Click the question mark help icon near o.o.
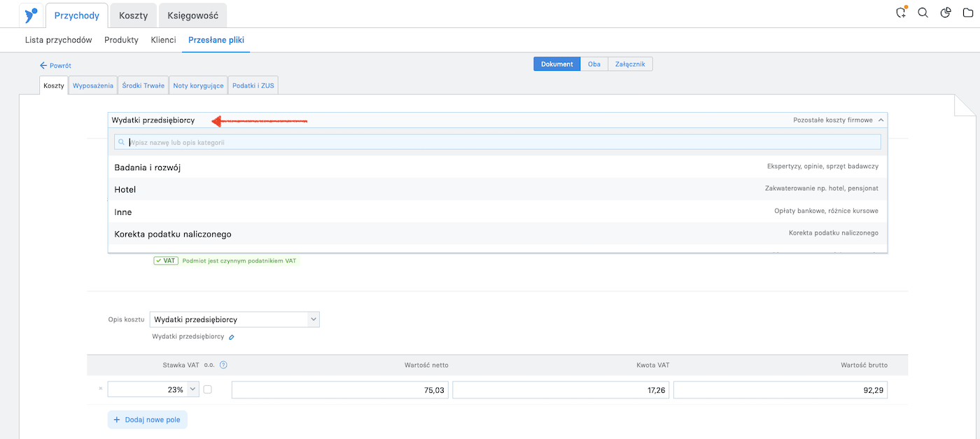Screen dimensions: 980x439 (x=223, y=365)
